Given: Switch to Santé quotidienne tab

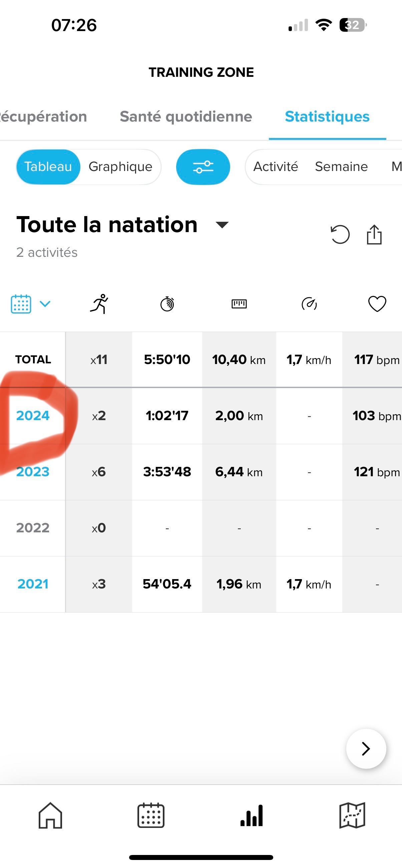Looking at the screenshot, I should 186,117.
